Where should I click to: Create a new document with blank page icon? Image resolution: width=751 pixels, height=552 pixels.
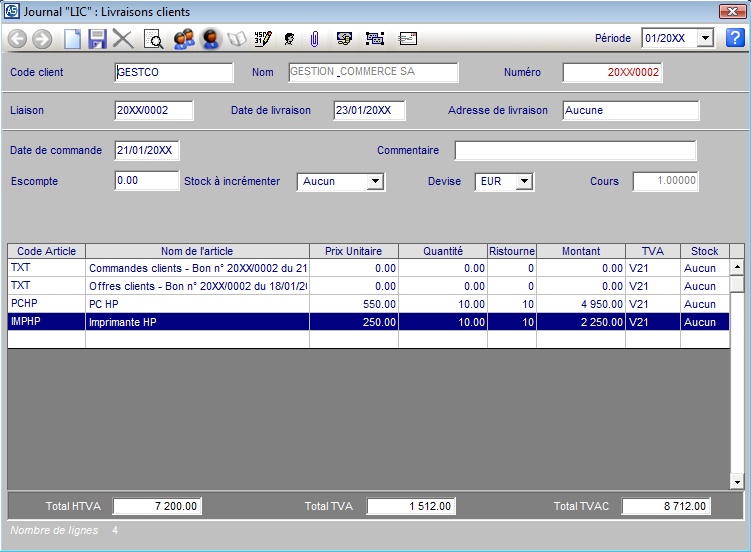[72, 39]
